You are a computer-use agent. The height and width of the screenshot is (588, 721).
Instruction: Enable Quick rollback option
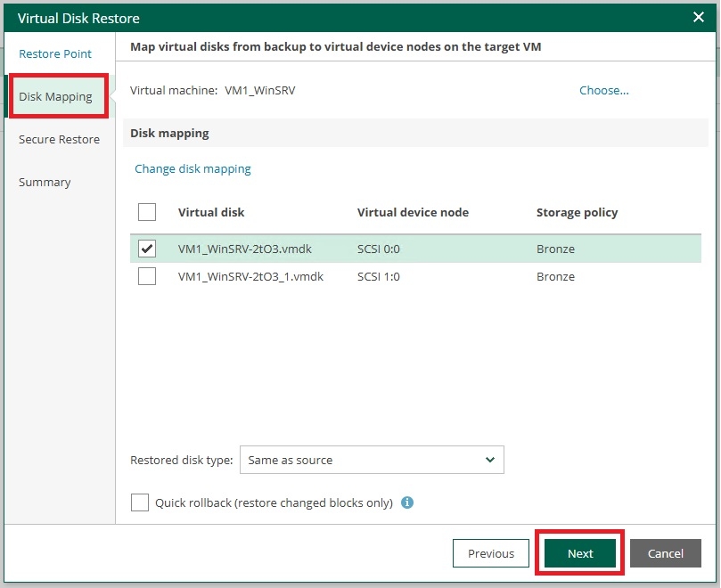(x=140, y=502)
